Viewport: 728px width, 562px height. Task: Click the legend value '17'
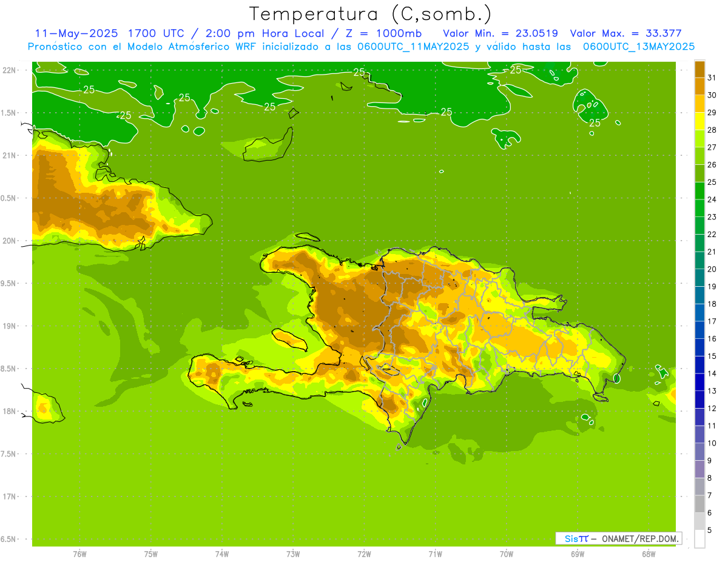[x=712, y=321]
